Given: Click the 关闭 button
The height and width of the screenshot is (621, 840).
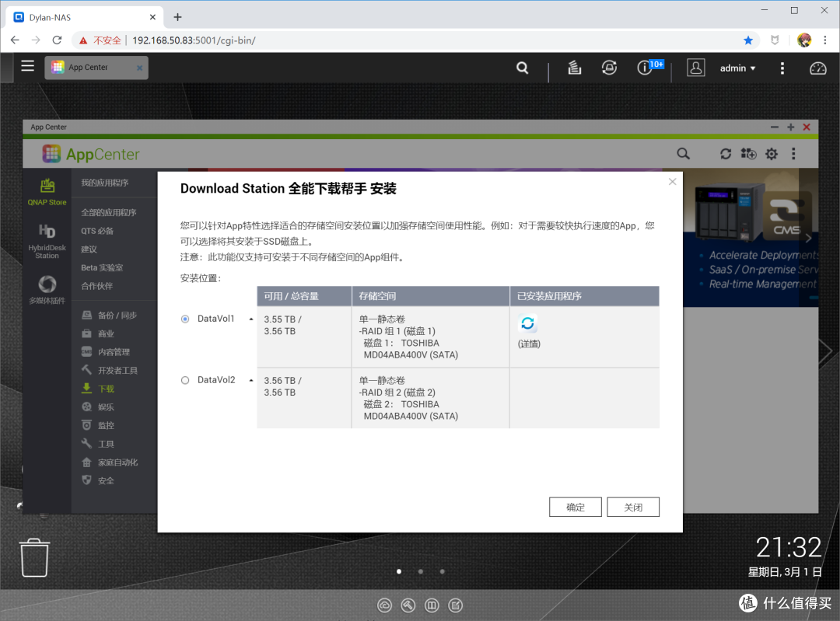Looking at the screenshot, I should 632,507.
